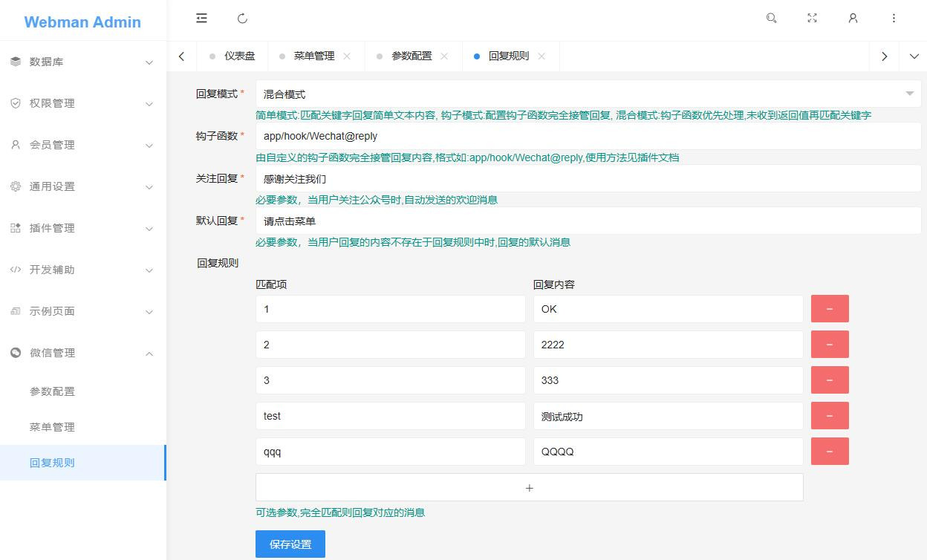Expand the 权限管理 menu
Viewport: 927px width, 560px height.
click(x=149, y=104)
